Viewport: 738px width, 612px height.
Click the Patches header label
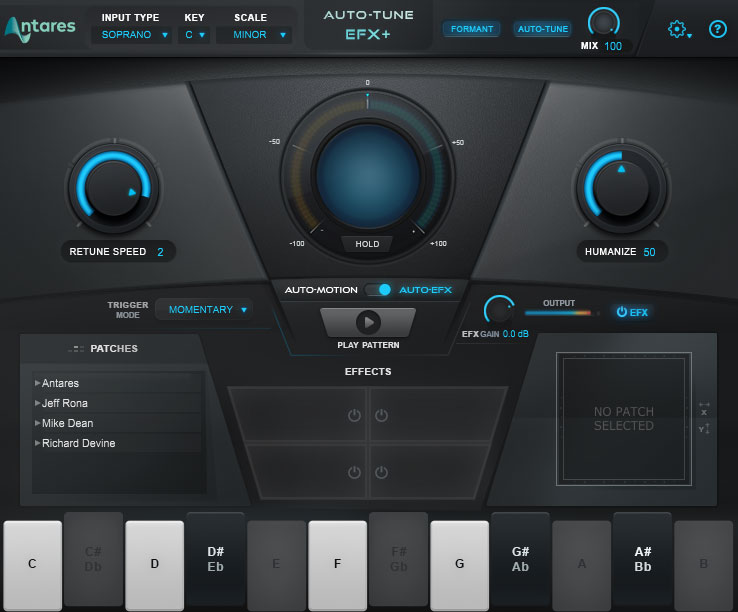114,349
